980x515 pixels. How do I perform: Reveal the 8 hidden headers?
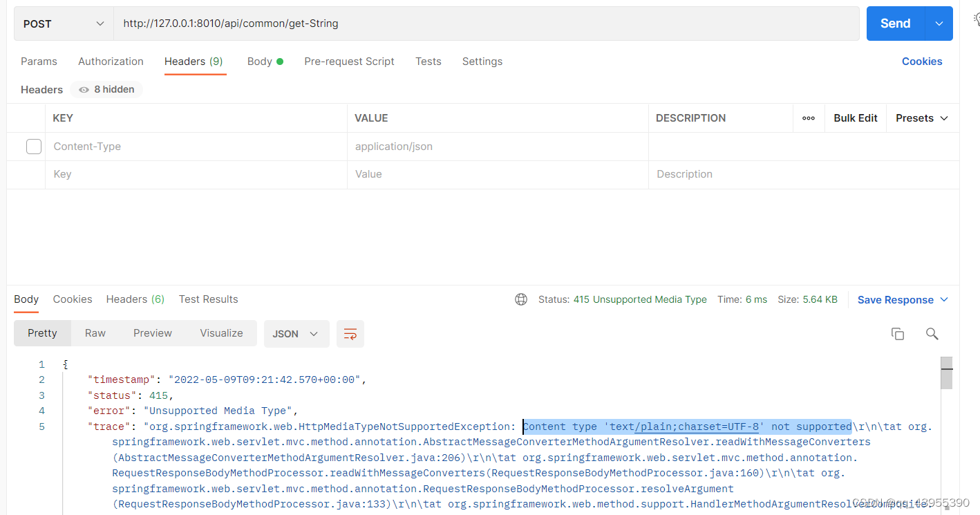coord(106,89)
